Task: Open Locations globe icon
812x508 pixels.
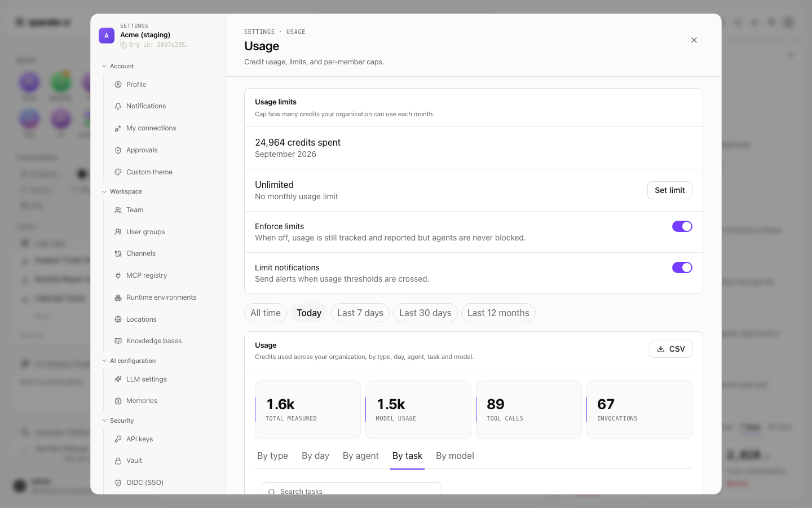Action: pyautogui.click(x=118, y=319)
